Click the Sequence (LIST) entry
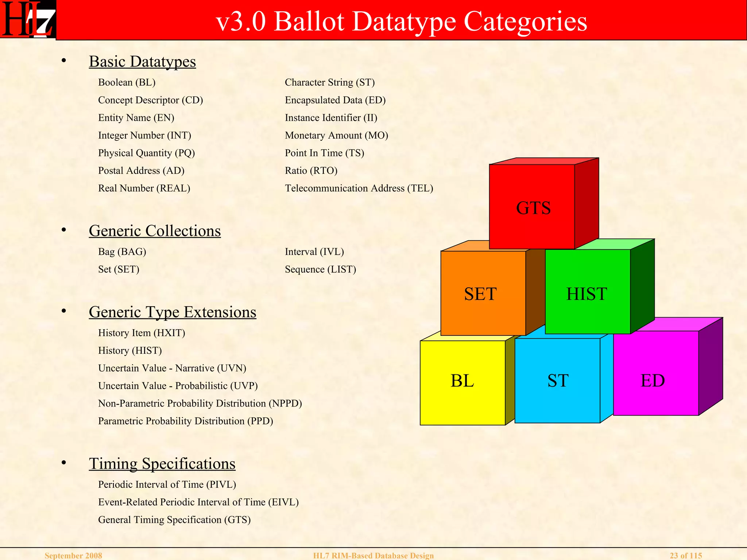 [x=320, y=269]
